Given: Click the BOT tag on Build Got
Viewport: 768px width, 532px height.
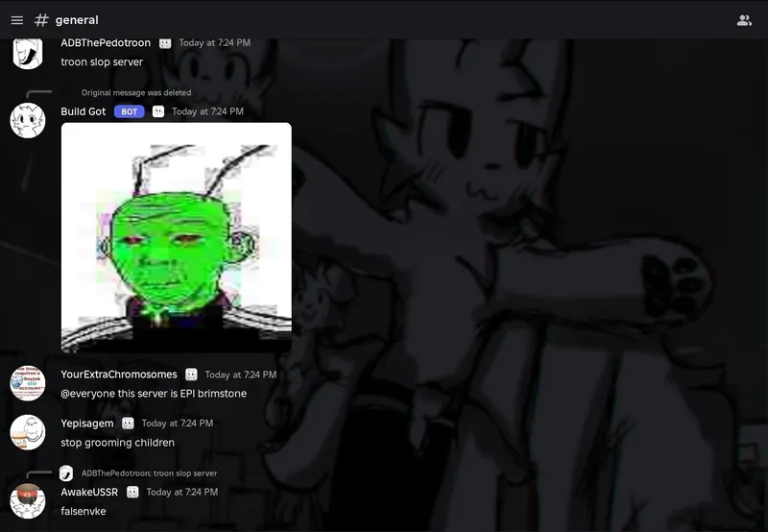Looking at the screenshot, I should (x=129, y=111).
